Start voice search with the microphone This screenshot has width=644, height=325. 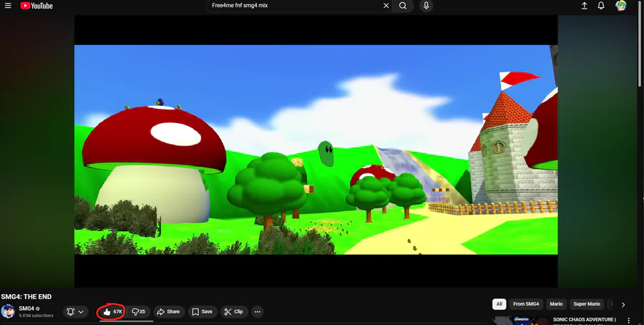426,6
